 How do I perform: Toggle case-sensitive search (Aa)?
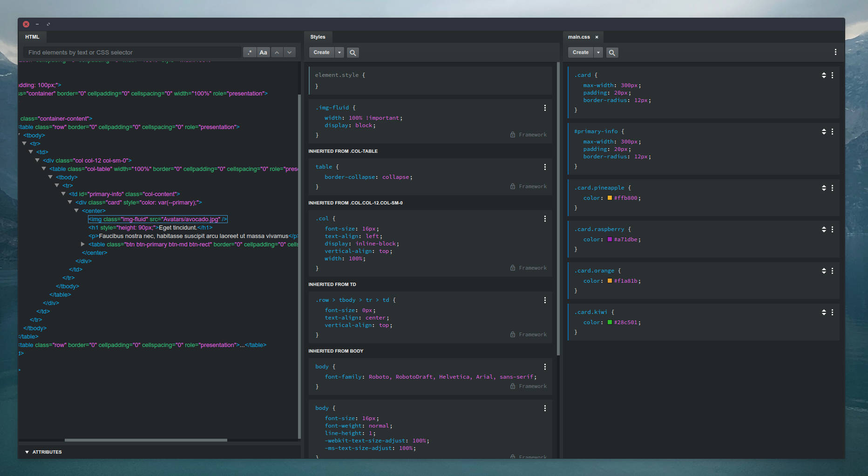[x=263, y=53]
